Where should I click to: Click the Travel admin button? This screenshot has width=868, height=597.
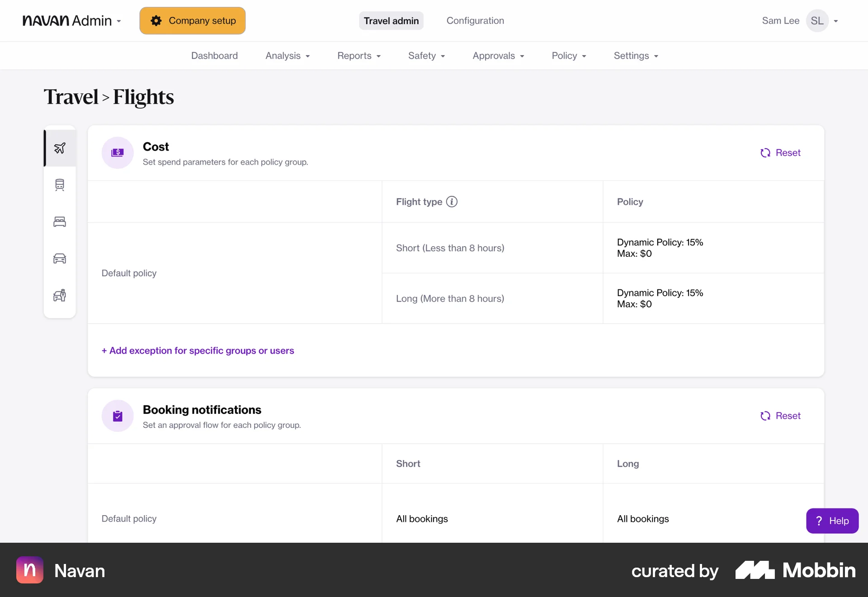(391, 20)
